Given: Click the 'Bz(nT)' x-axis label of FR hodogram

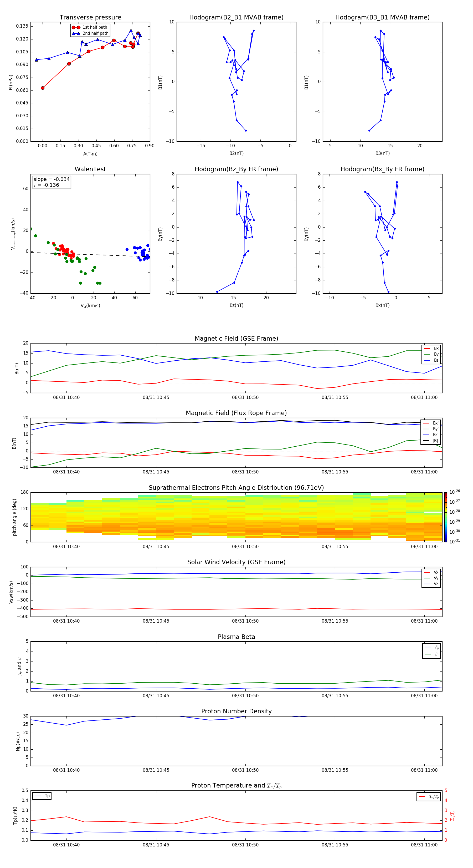Looking at the screenshot, I should coord(236,305).
